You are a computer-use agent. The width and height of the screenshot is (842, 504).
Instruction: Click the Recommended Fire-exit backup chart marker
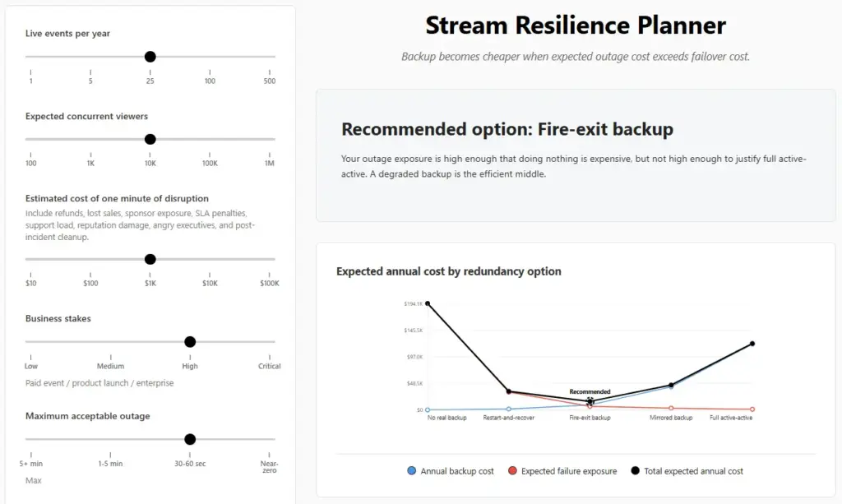590,401
